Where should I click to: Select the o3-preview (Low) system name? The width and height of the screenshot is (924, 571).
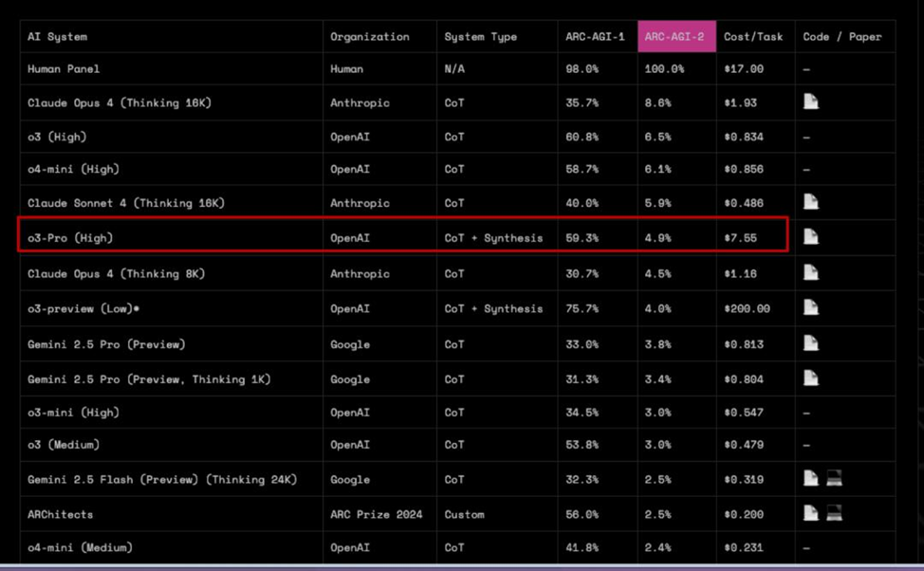pyautogui.click(x=83, y=308)
